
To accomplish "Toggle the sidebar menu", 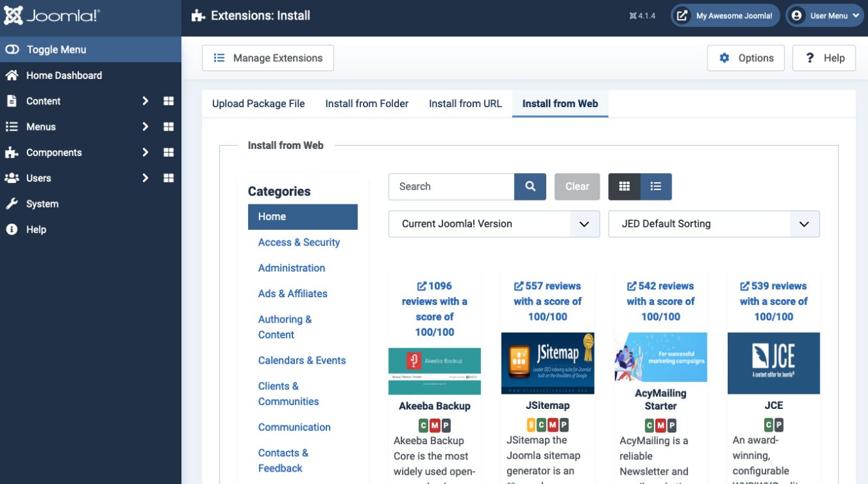I will point(91,50).
